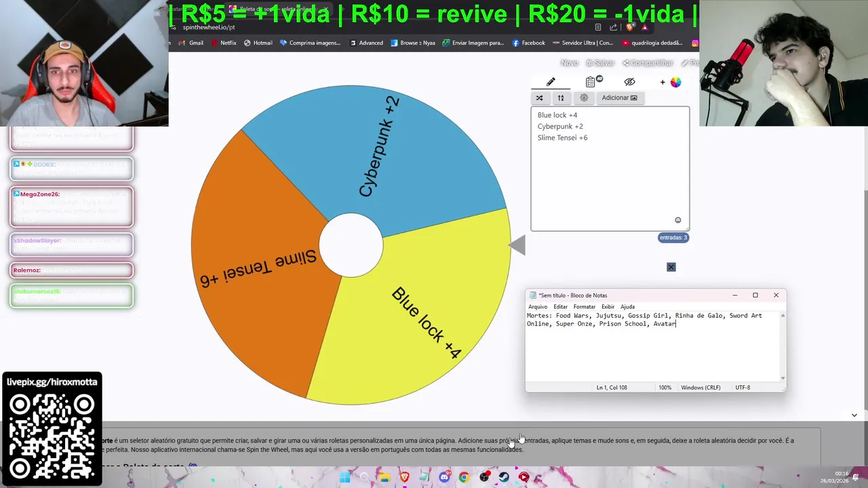Click '100%' zoom in Notepad status bar
The image size is (868, 488).
(x=665, y=388)
